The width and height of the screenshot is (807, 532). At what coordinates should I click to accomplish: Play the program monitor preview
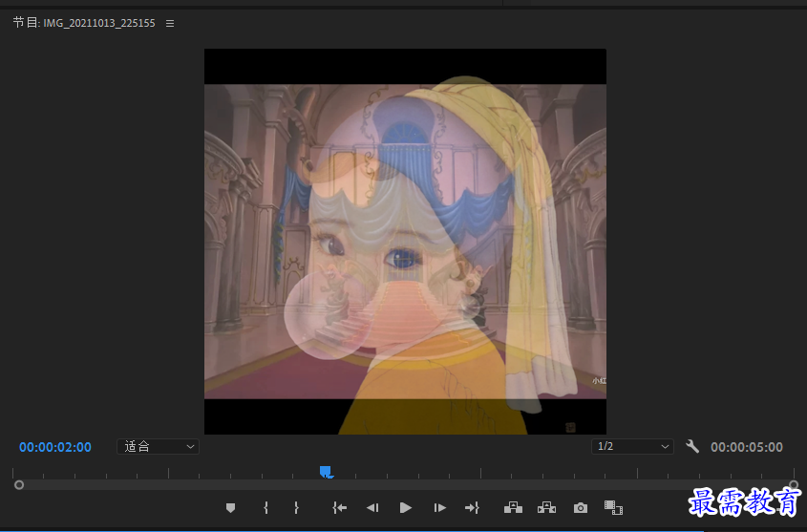(406, 508)
